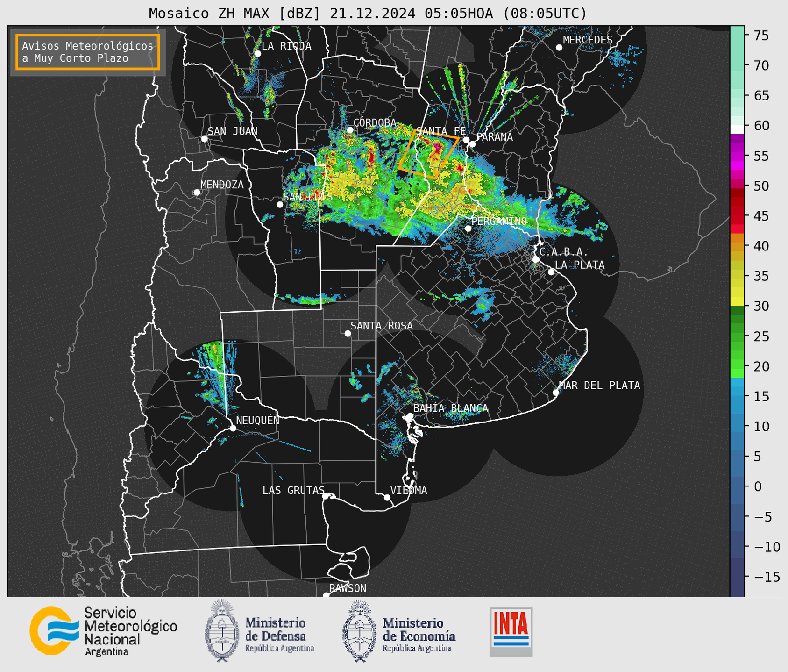Click the BAHÍA BLANCA city label
This screenshot has width=788, height=672.
[451, 408]
